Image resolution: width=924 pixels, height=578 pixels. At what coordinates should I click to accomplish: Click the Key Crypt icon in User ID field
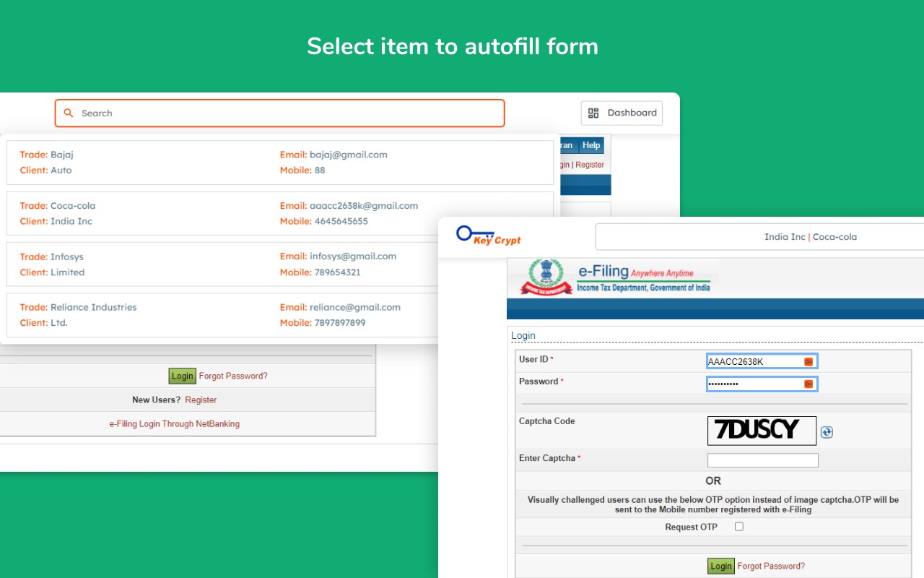[x=808, y=361]
